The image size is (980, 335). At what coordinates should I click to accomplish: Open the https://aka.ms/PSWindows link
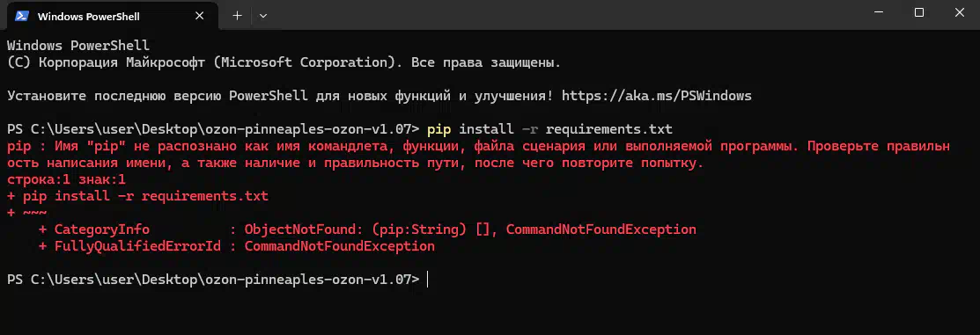pyautogui.click(x=656, y=96)
